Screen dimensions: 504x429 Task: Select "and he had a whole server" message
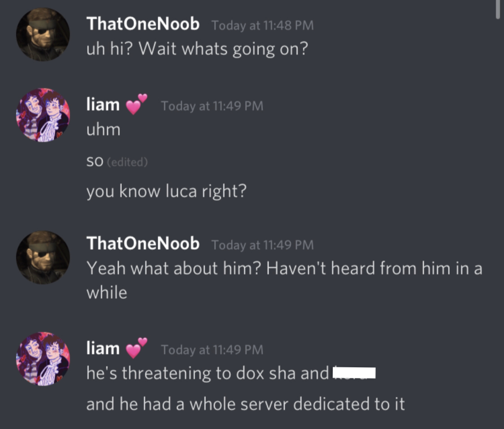pyautogui.click(x=245, y=404)
